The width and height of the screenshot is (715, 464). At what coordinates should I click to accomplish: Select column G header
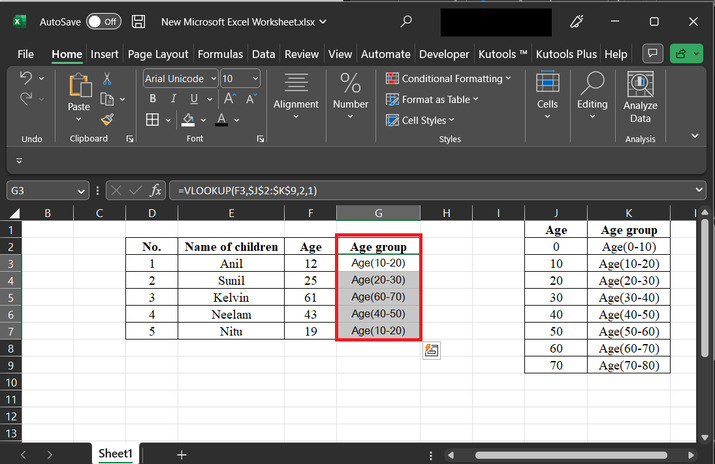pos(378,213)
